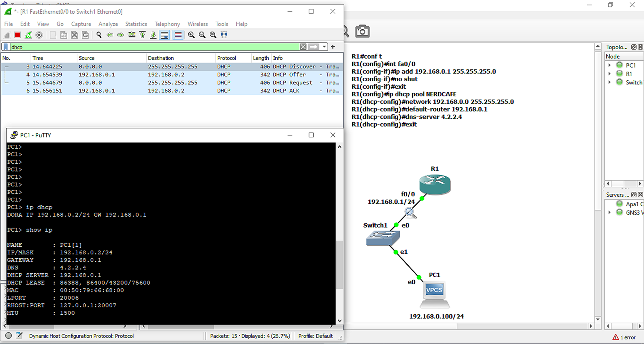Float the Topology summary panel
This screenshot has height=344, width=644.
point(633,47)
